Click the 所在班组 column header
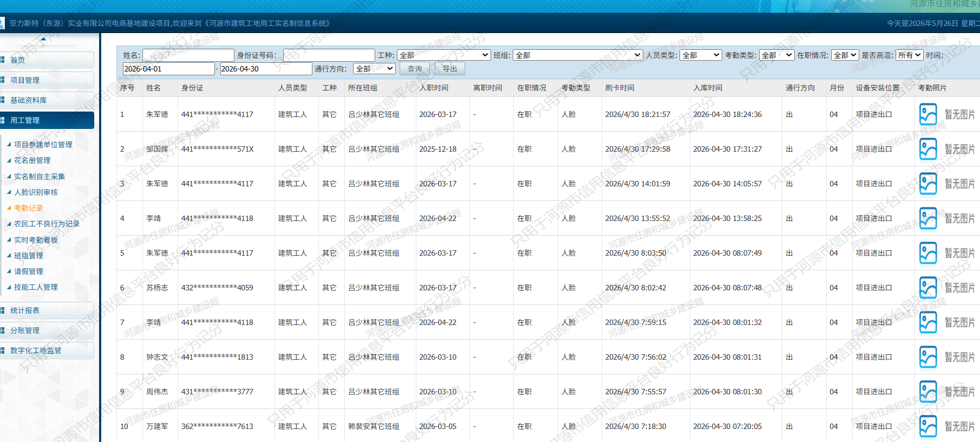 (363, 88)
